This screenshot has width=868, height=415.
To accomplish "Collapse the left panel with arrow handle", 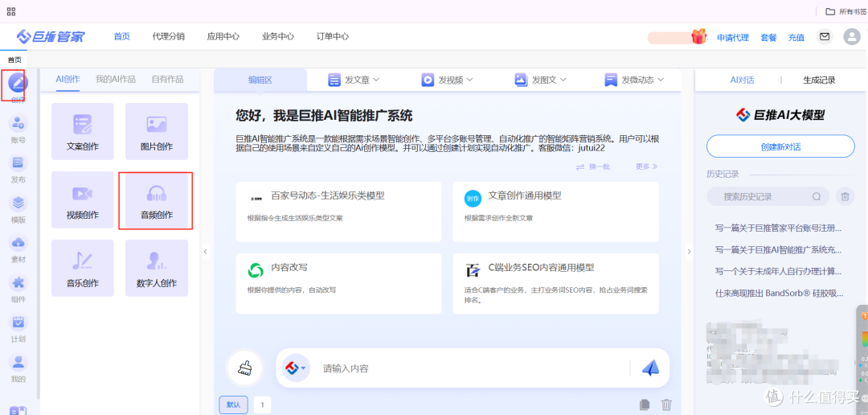I will [x=205, y=252].
